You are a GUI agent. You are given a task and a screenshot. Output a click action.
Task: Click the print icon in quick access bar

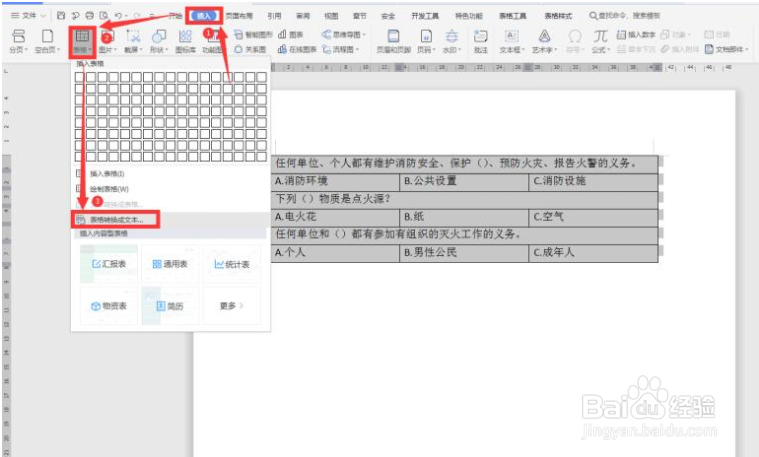click(x=90, y=15)
